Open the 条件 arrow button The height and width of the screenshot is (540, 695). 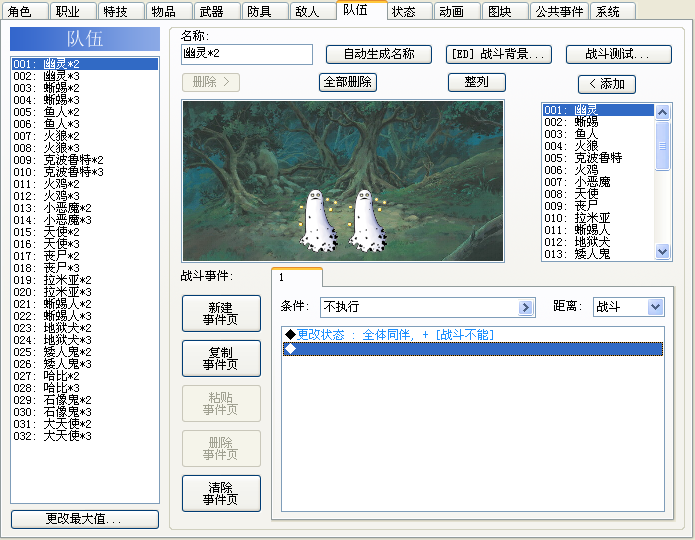(525, 307)
